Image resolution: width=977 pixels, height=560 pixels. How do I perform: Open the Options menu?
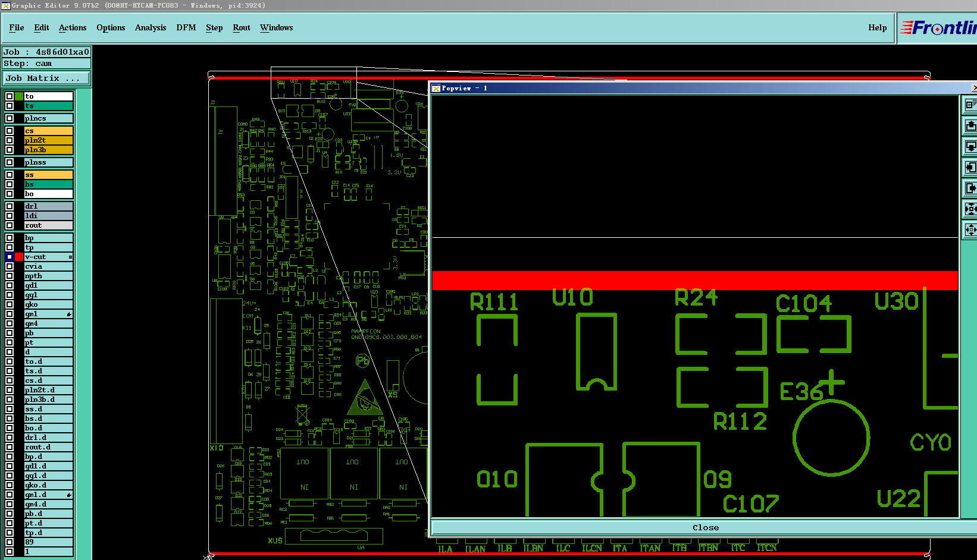[111, 27]
